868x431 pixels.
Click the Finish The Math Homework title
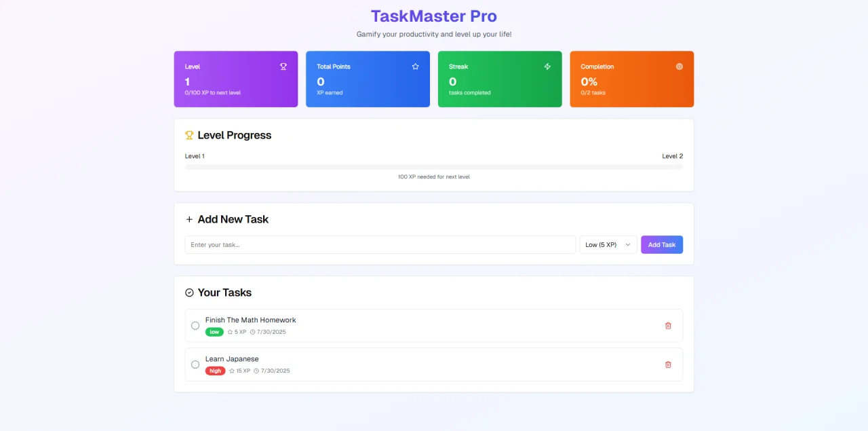point(251,320)
